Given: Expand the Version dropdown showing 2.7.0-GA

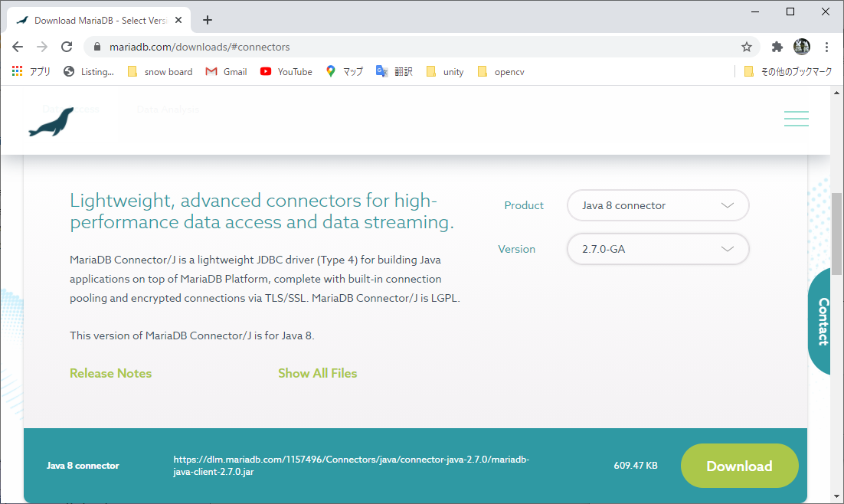Looking at the screenshot, I should (x=657, y=249).
